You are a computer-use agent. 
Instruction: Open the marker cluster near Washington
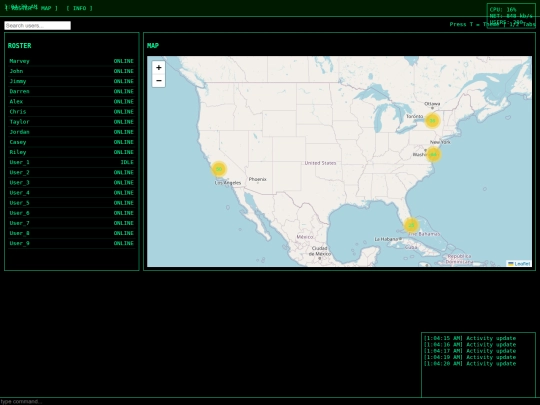coord(433,154)
